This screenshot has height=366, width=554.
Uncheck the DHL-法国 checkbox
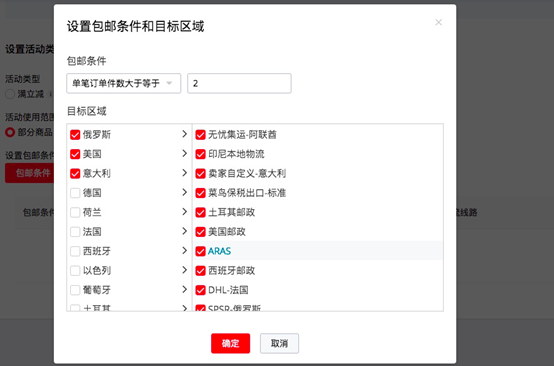click(x=200, y=290)
